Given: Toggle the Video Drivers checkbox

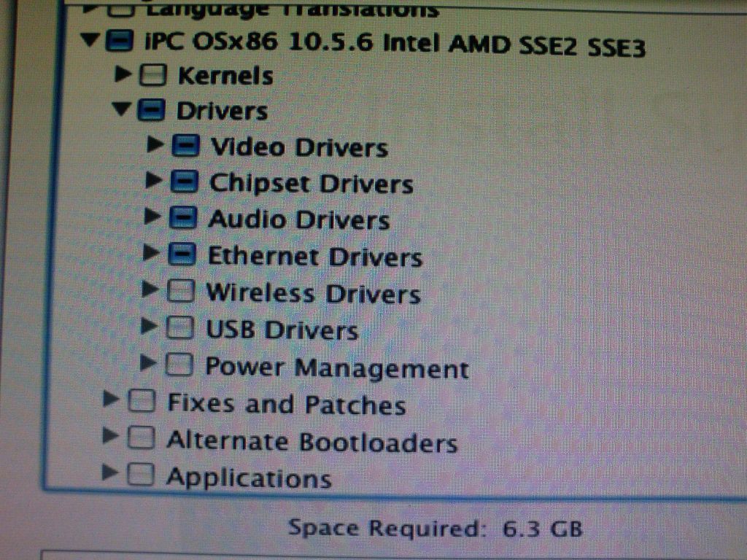Looking at the screenshot, I should click(185, 146).
